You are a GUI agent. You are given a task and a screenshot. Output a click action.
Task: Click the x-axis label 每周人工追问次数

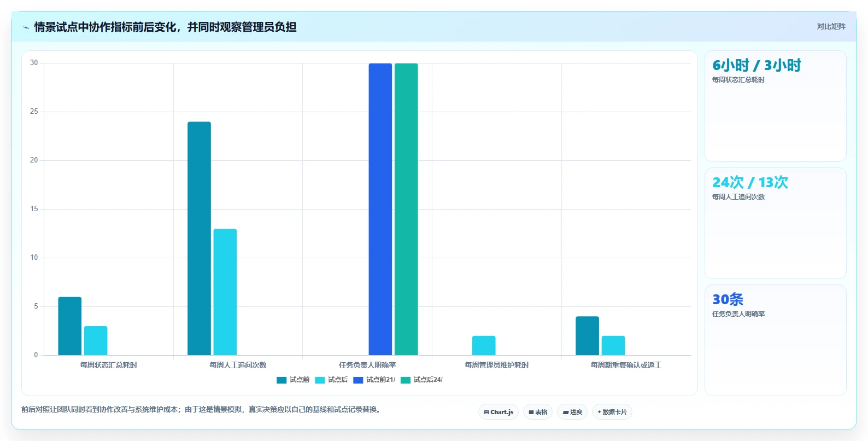coord(238,365)
